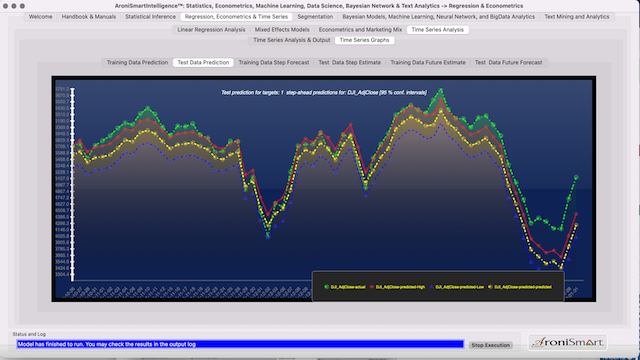Select the DJI_AdjClose-predicted-Low legend label

click(x=459, y=287)
